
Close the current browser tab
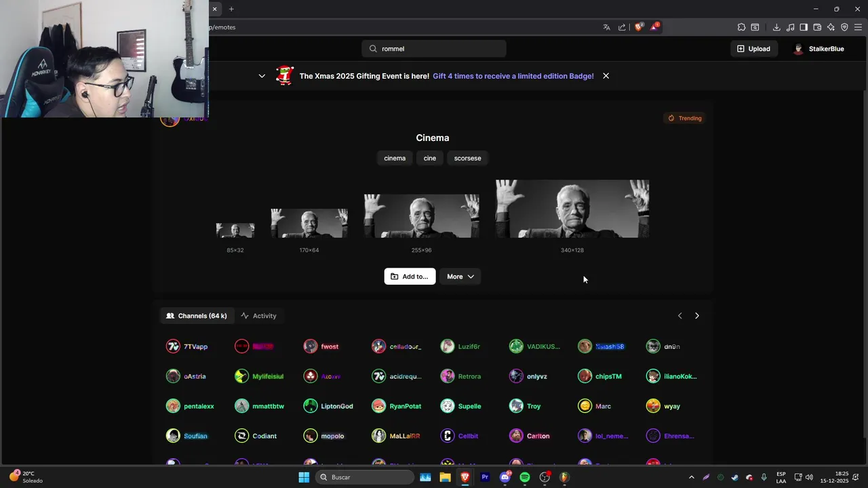tap(214, 9)
